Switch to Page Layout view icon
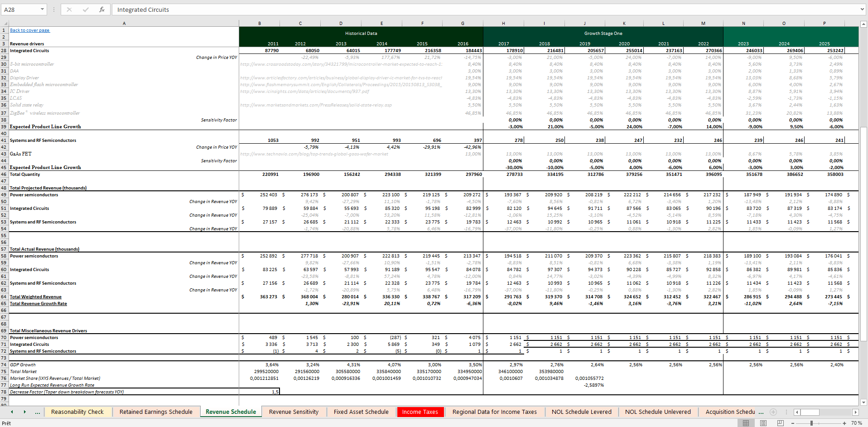Image resolution: width=868 pixels, height=427 pixels. coord(763,423)
